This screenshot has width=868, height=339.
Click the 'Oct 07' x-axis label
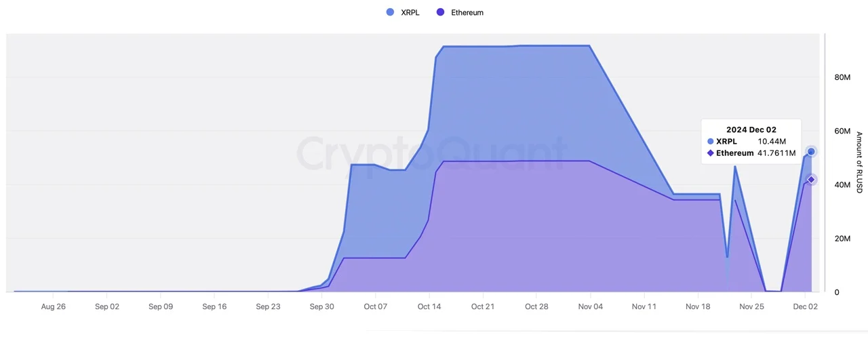point(375,306)
